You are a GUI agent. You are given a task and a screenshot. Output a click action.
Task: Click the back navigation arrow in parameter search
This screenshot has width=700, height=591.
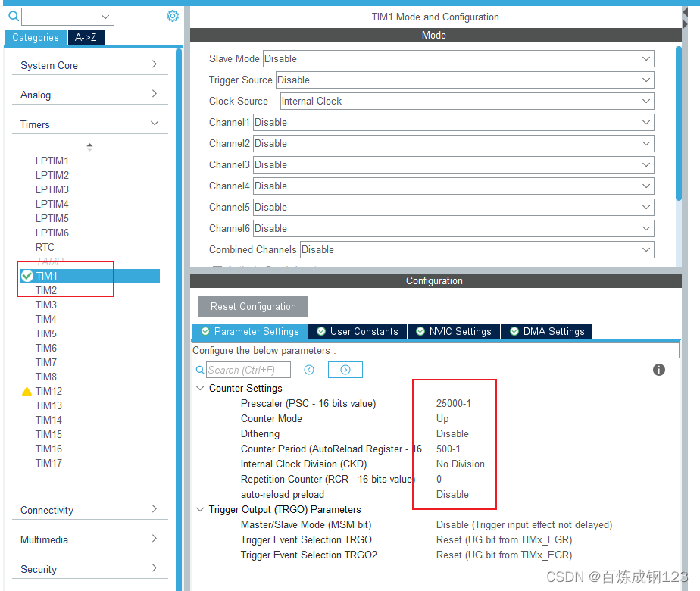(310, 370)
